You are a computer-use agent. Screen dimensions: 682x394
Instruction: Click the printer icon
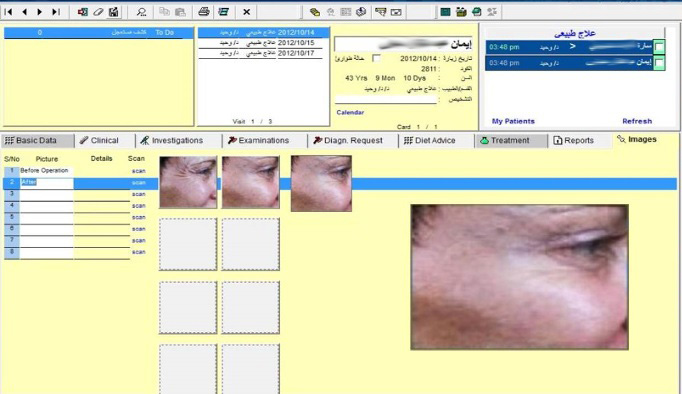pyautogui.click(x=204, y=12)
